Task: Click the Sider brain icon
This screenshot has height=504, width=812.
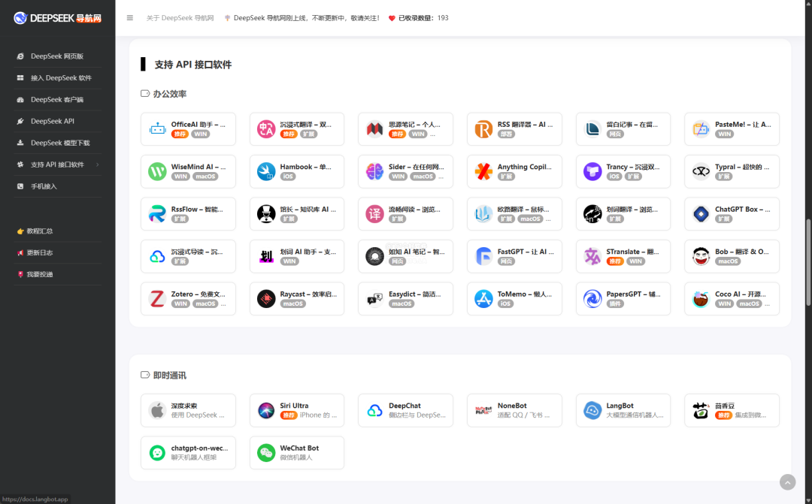Action: point(374,171)
